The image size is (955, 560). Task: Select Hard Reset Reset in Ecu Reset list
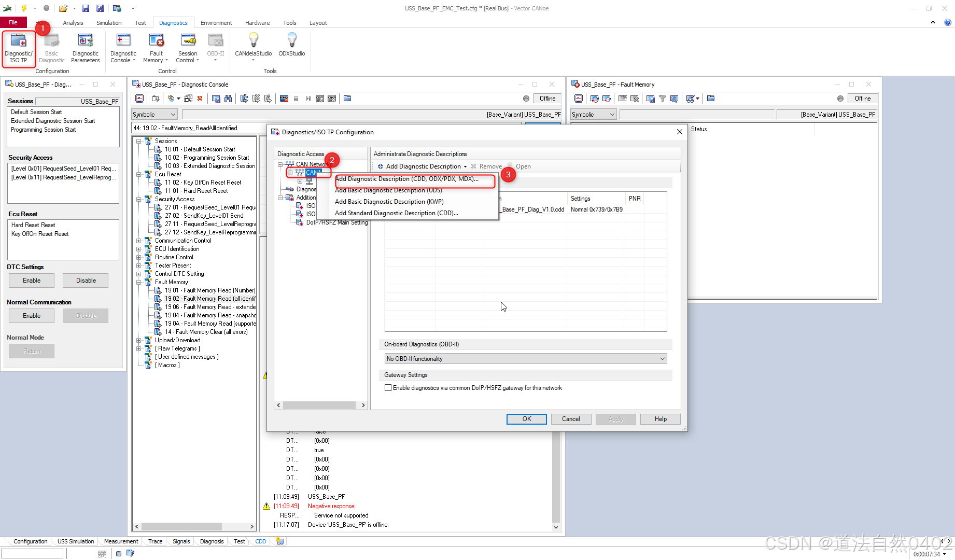click(x=33, y=225)
